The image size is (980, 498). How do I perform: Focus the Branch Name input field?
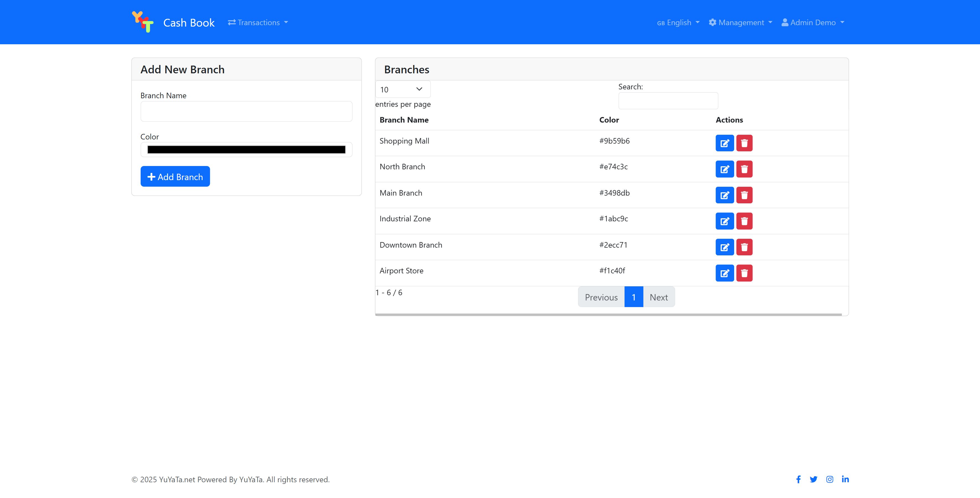click(246, 111)
